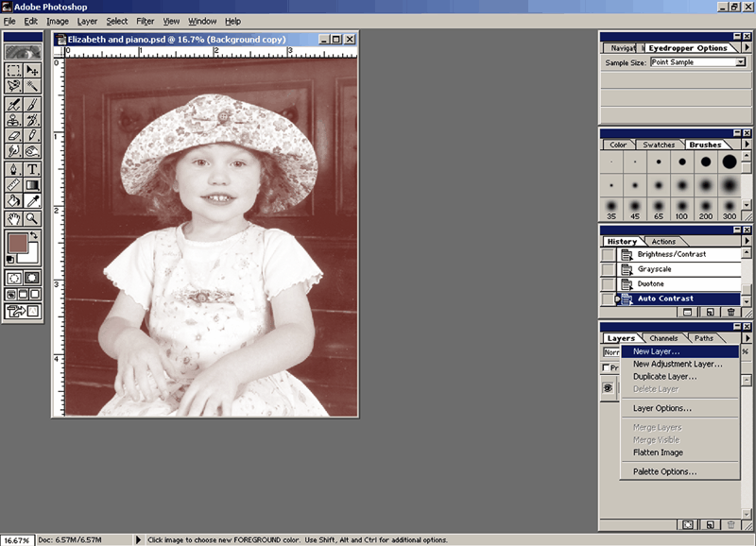Select the Magic Wand tool

click(x=33, y=86)
